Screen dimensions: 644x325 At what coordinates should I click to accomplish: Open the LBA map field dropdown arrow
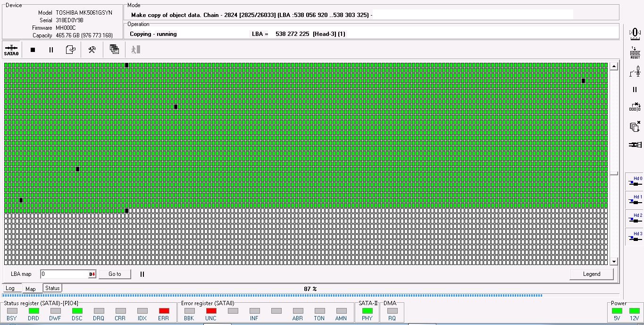click(x=92, y=274)
